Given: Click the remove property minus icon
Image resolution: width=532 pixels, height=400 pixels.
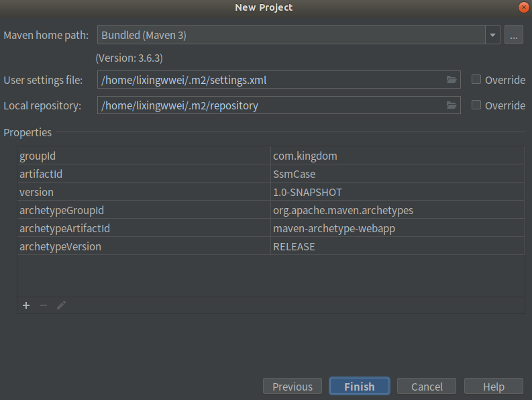Looking at the screenshot, I should click(x=44, y=305).
